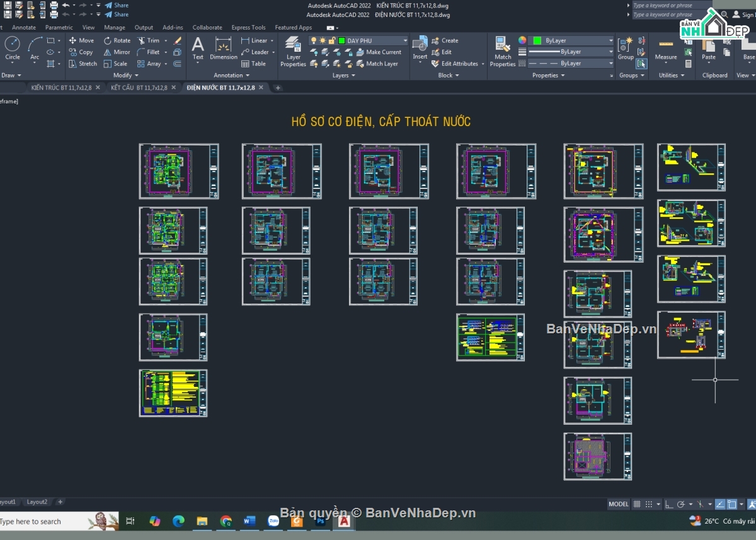756x540 pixels.
Task: Toggle ortho mode in status bar
Action: pos(669,504)
